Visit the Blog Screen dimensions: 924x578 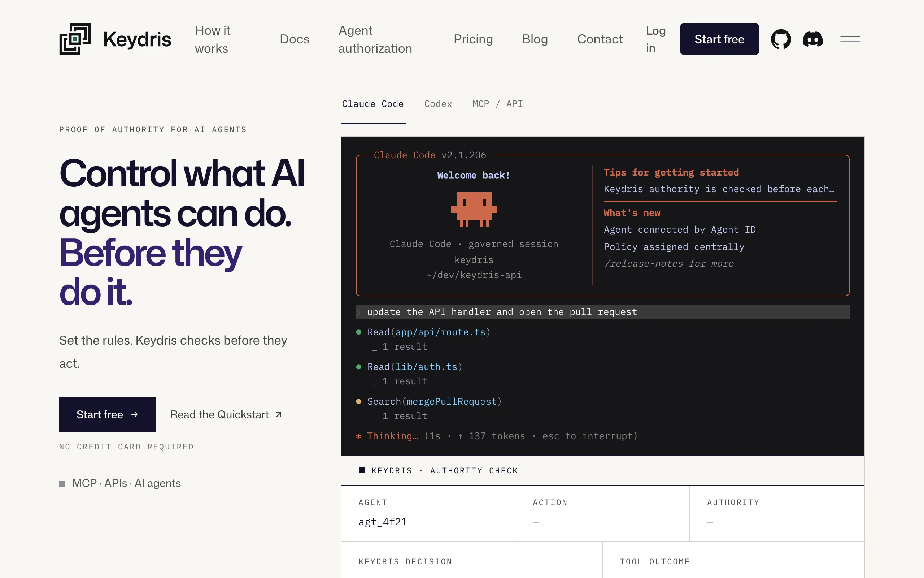coord(535,39)
